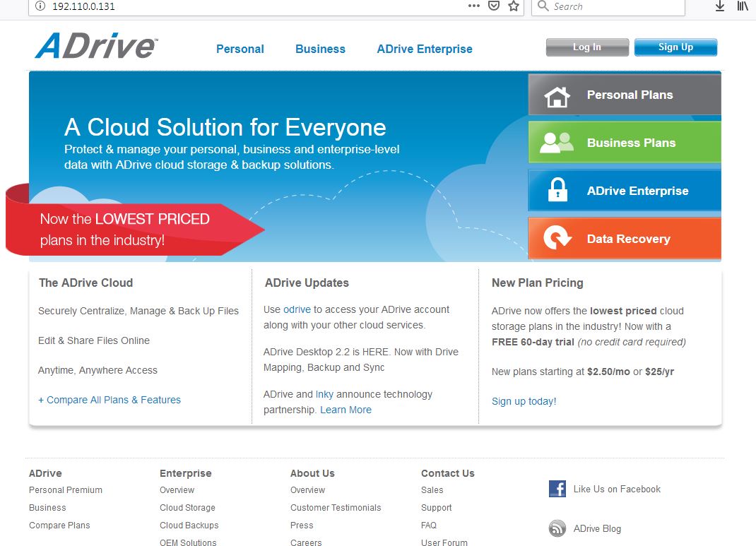The width and height of the screenshot is (756, 546).
Task: Open the Sales footer link
Action: tap(432, 490)
